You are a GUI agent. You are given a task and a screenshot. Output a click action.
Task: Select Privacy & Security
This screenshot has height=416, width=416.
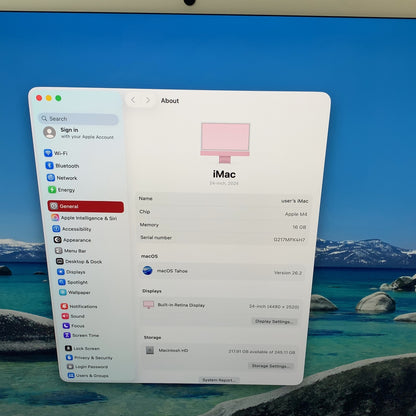click(x=89, y=358)
